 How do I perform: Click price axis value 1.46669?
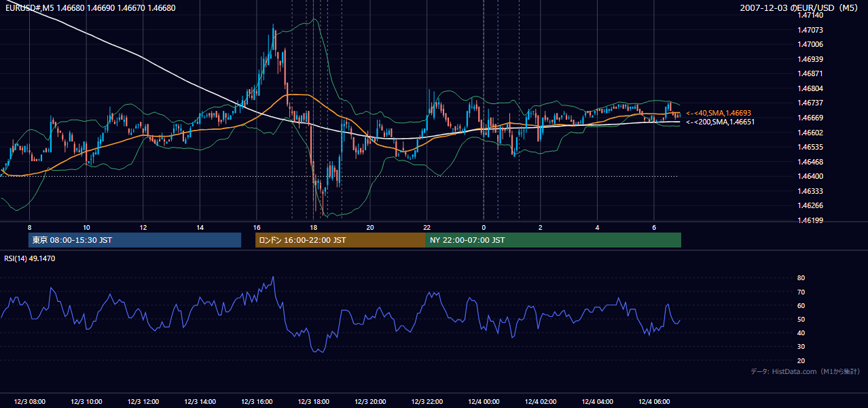tap(810, 118)
